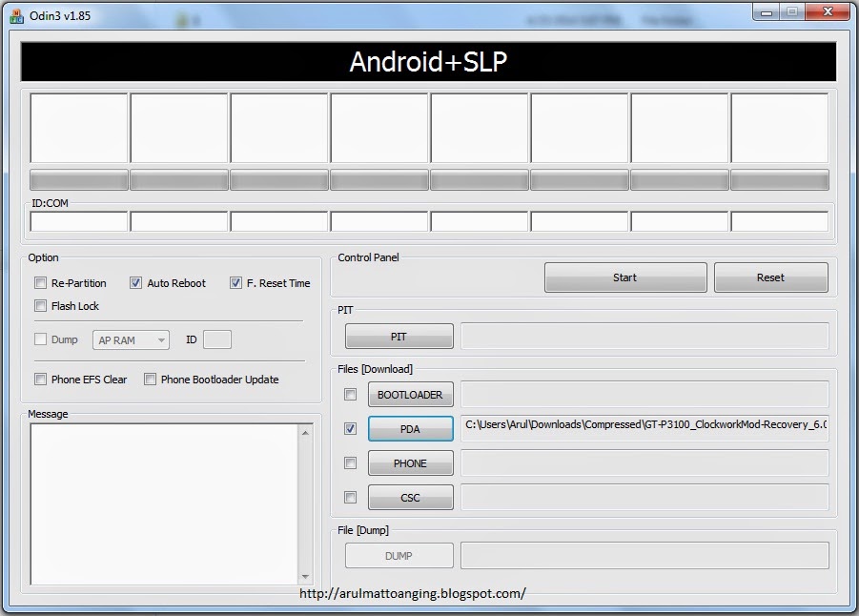Open the AP RAM dropdown
This screenshot has height=616, width=859.
(x=131, y=339)
